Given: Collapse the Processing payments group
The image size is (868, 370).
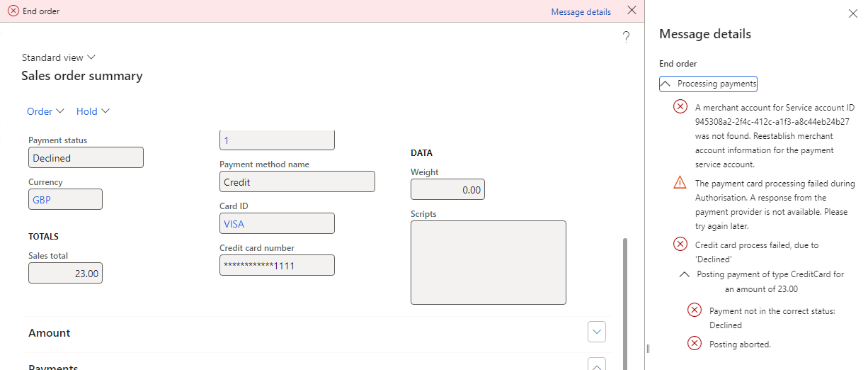Looking at the screenshot, I should click(x=708, y=84).
